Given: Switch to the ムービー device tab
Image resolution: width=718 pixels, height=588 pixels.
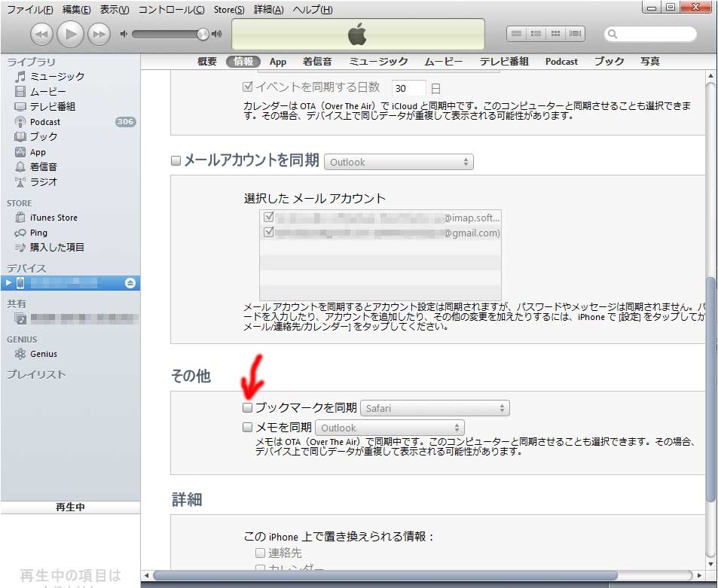Looking at the screenshot, I should [x=443, y=61].
